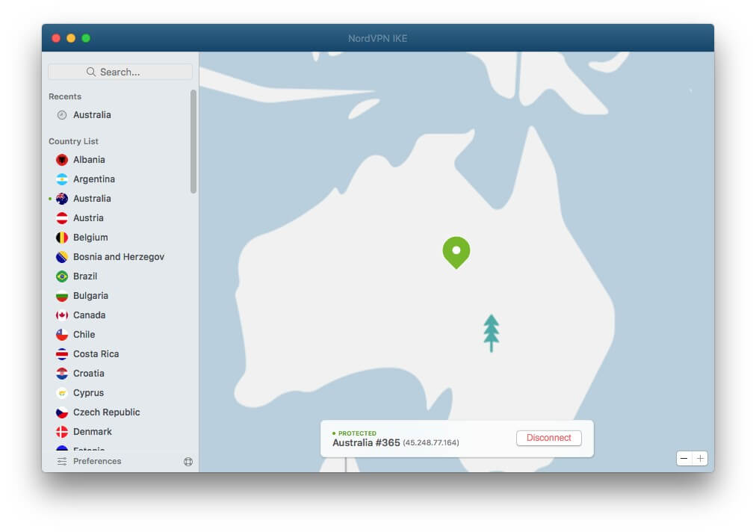Select Bosnia and Herzegov entry
Screen dimensions: 756x532
coord(119,257)
